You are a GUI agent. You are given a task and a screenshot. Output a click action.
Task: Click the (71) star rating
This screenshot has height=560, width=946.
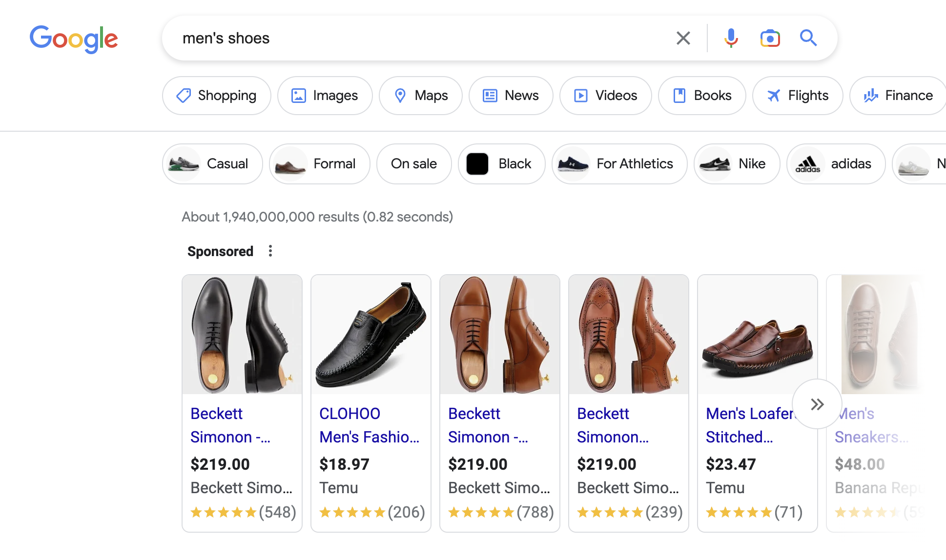tap(754, 512)
